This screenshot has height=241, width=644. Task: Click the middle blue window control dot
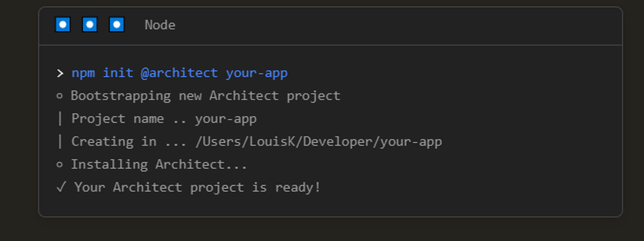click(90, 24)
